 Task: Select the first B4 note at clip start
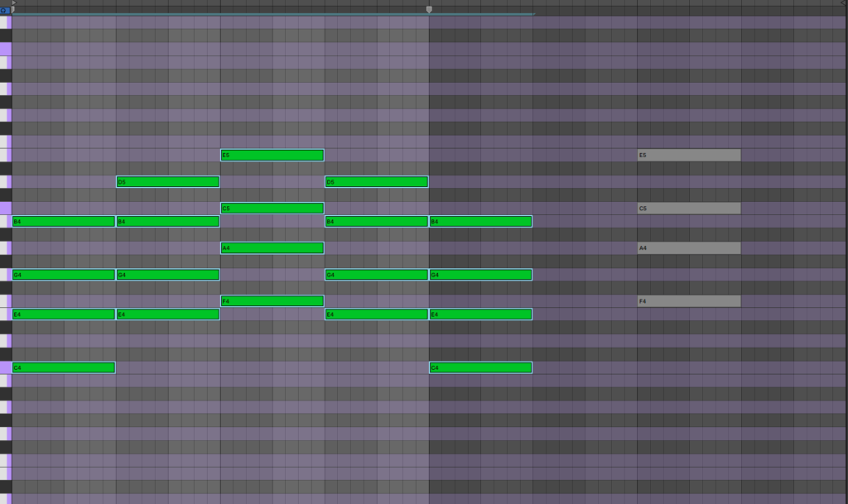tap(63, 222)
